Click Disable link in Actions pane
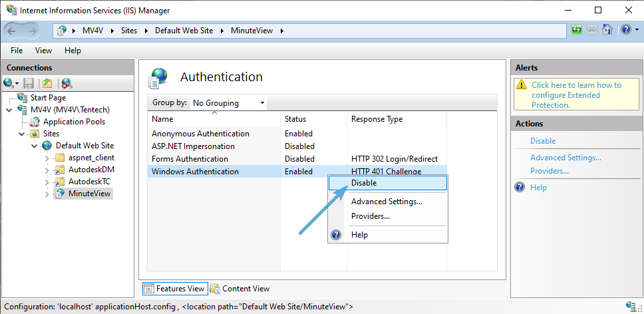 point(543,141)
